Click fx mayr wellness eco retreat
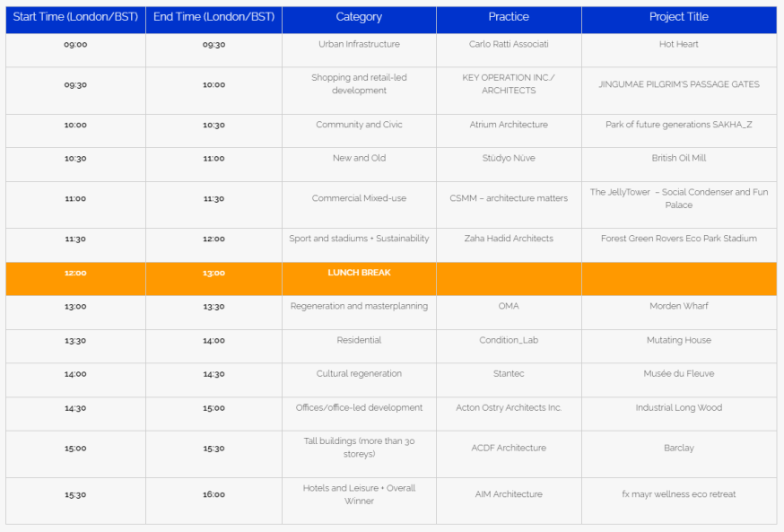The height and width of the screenshot is (532, 784). point(678,494)
